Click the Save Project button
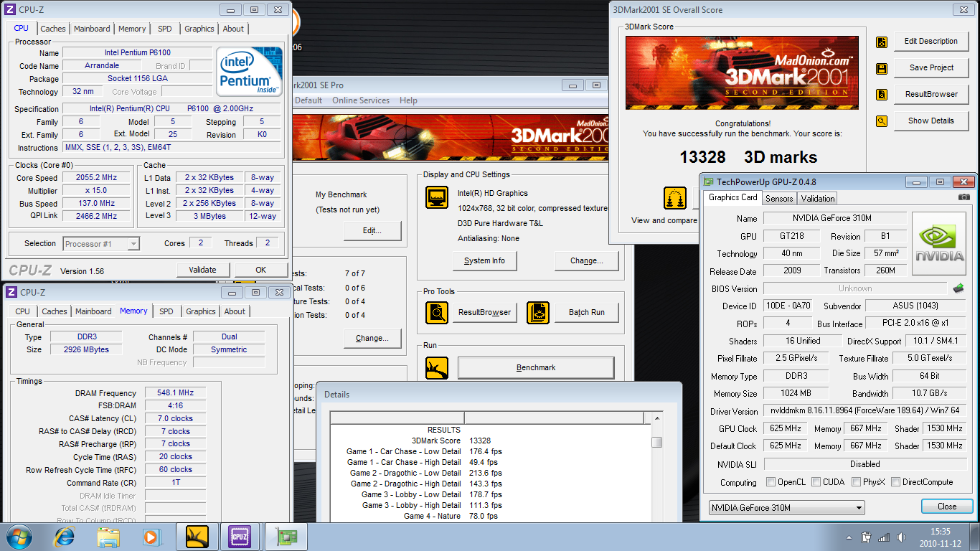 click(x=930, y=68)
